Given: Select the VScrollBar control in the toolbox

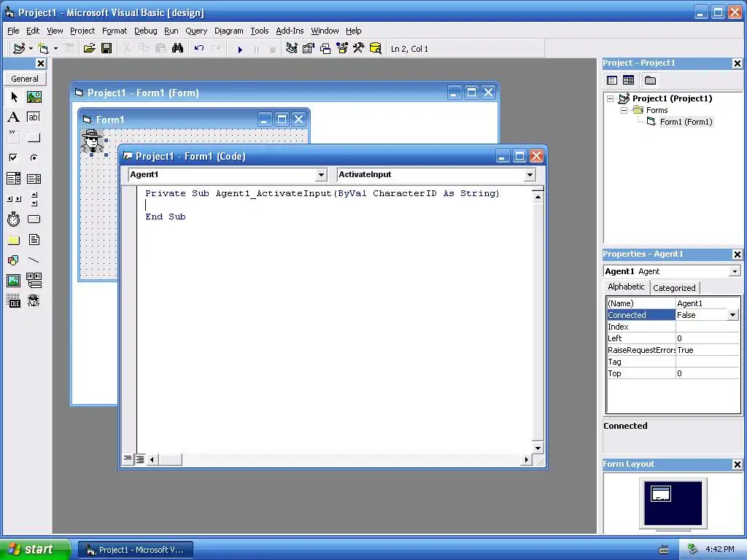Looking at the screenshot, I should [x=34, y=198].
